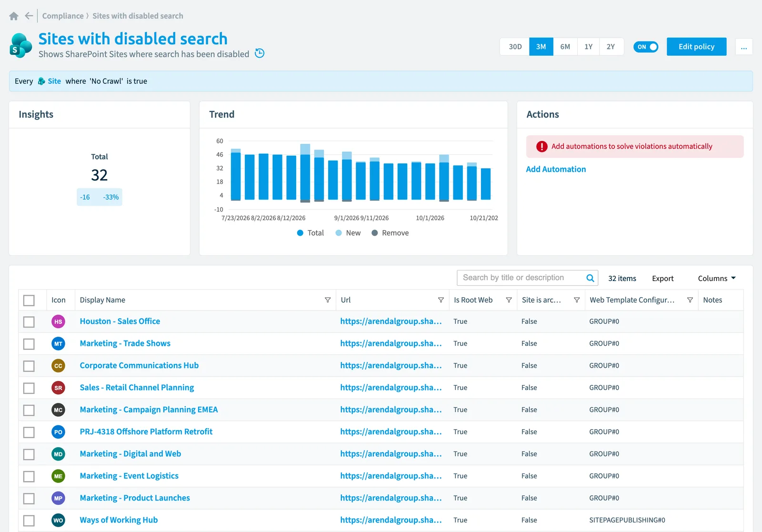Open Web Template Configuration filter icon
This screenshot has width=762, height=532.
(690, 300)
